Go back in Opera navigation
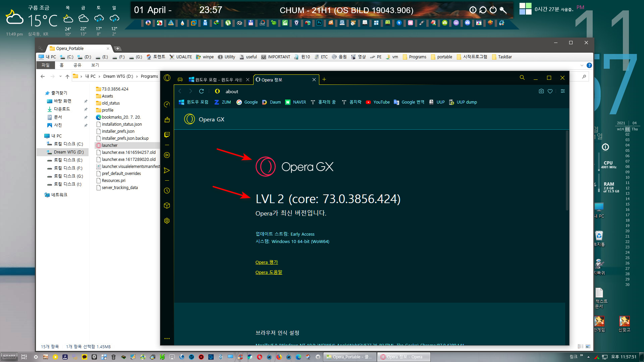 pyautogui.click(x=180, y=91)
